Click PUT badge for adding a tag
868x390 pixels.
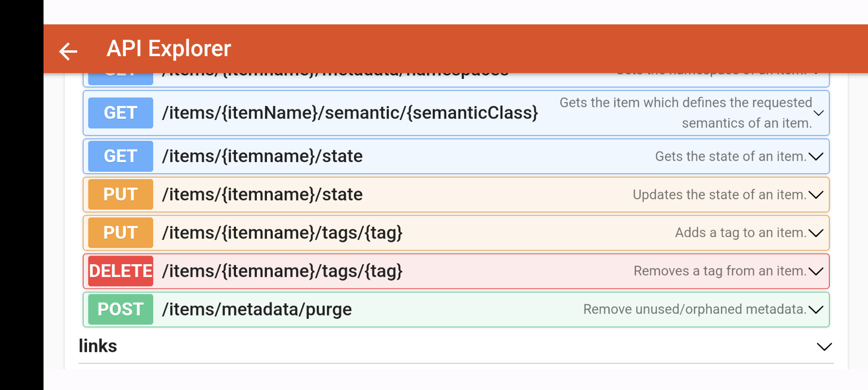120,233
